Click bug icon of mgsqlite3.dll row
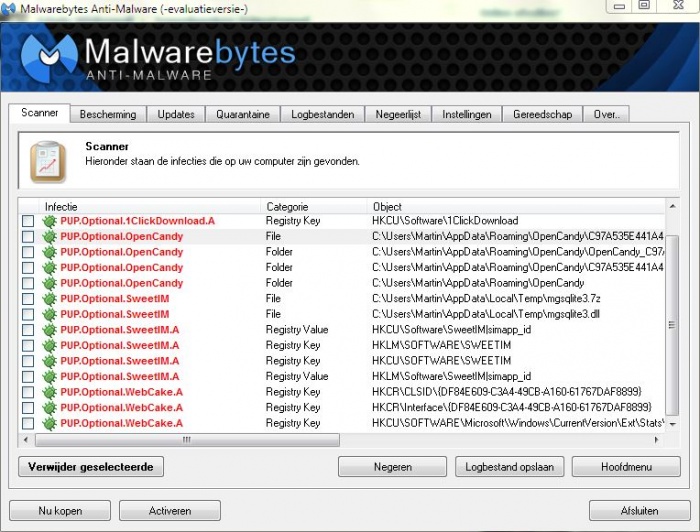Image resolution: width=700 pixels, height=532 pixels. 49,314
